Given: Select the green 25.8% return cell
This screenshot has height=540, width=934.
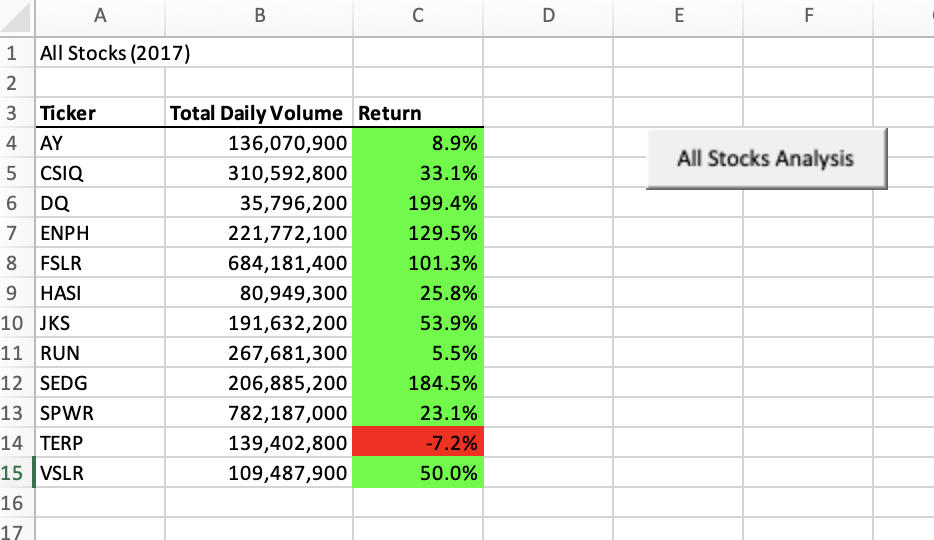Looking at the screenshot, I should click(x=418, y=293).
